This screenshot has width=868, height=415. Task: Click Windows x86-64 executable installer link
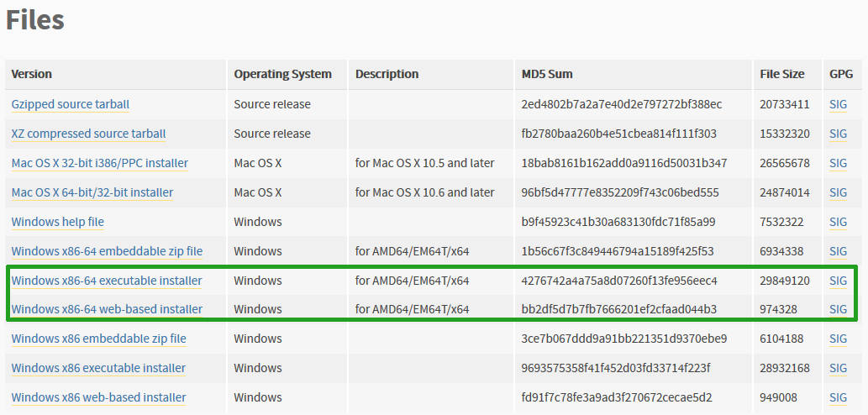[107, 281]
